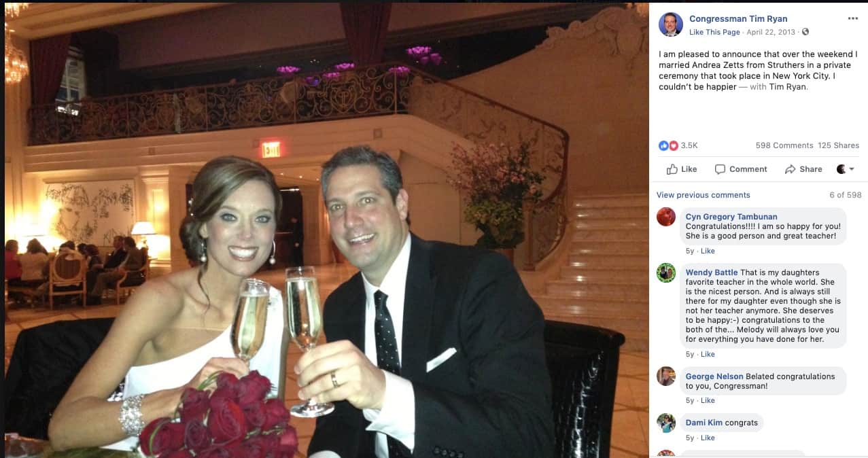
Task: Like Cyn Gregory Tambunan's comment
Action: click(708, 251)
